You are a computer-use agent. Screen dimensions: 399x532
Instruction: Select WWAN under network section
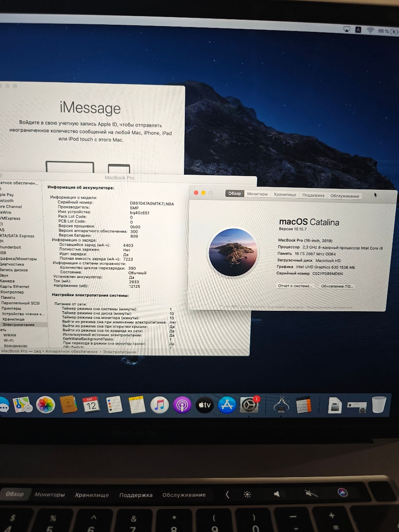[x=10, y=335]
